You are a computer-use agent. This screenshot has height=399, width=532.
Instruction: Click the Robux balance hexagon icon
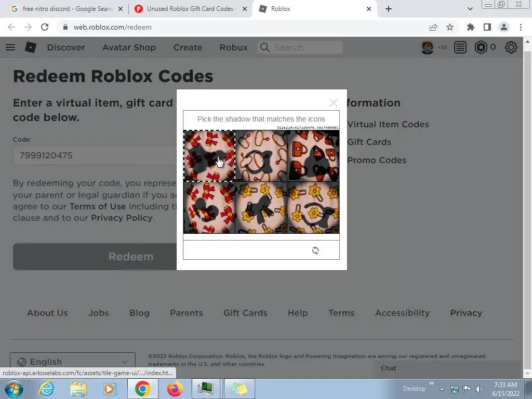tap(481, 47)
